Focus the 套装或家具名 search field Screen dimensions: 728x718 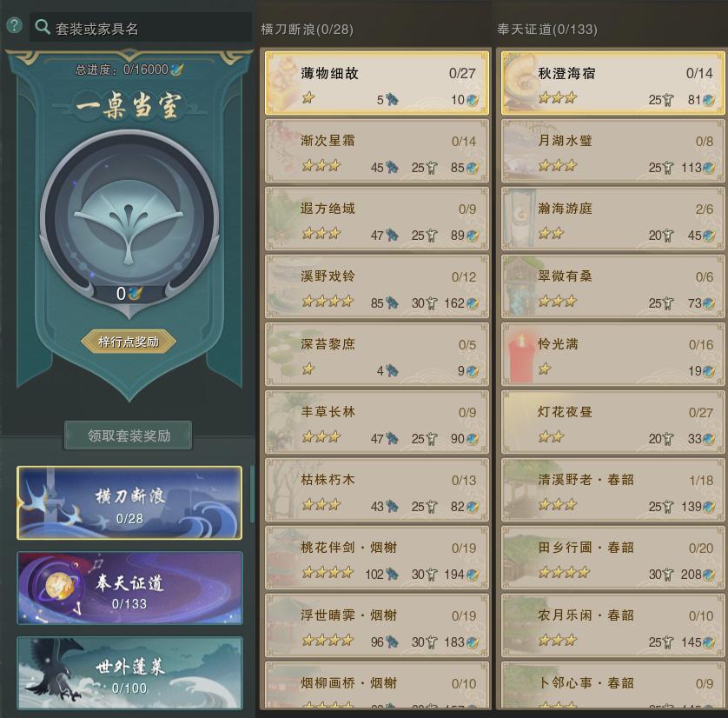[x=141, y=28]
